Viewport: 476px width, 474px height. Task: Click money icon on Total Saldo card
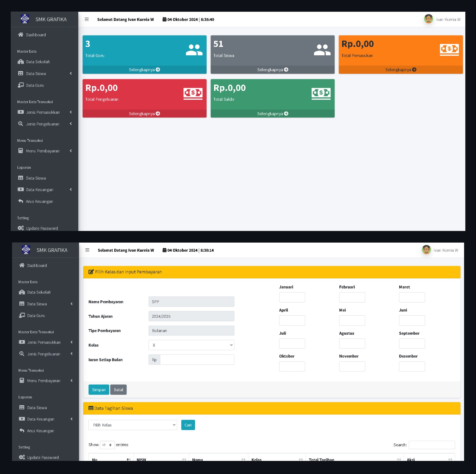pos(321,93)
